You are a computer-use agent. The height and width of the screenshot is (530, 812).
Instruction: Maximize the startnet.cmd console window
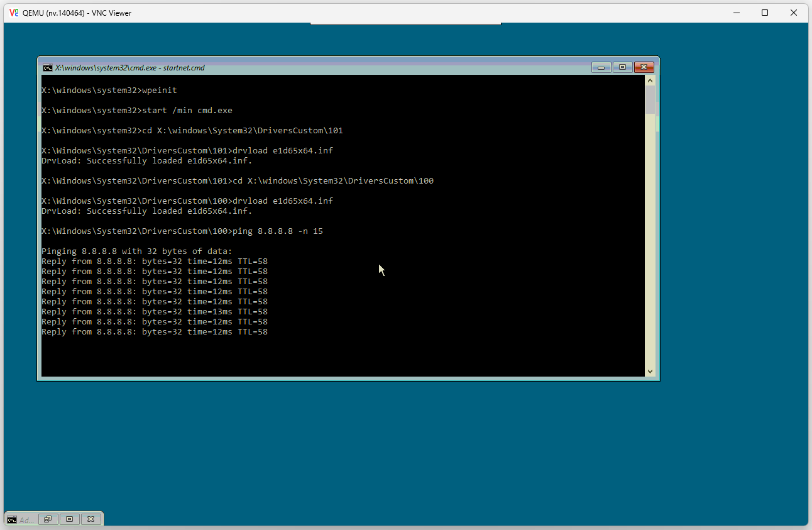(622, 68)
